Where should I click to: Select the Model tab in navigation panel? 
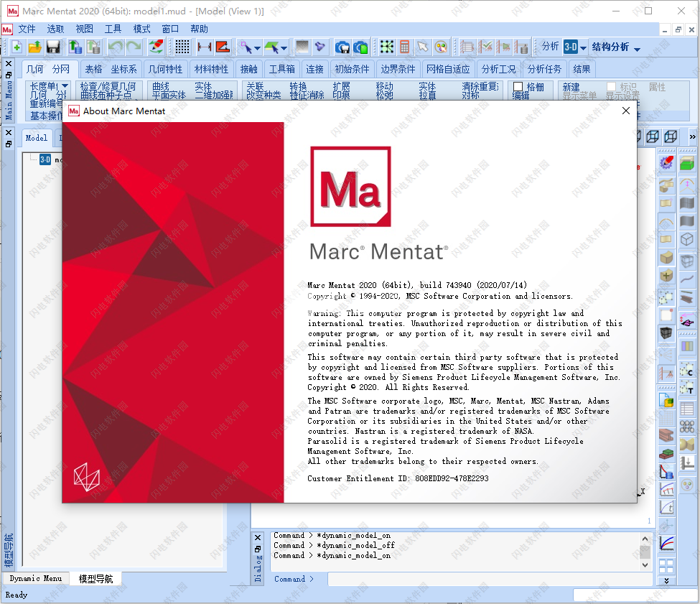(37, 138)
